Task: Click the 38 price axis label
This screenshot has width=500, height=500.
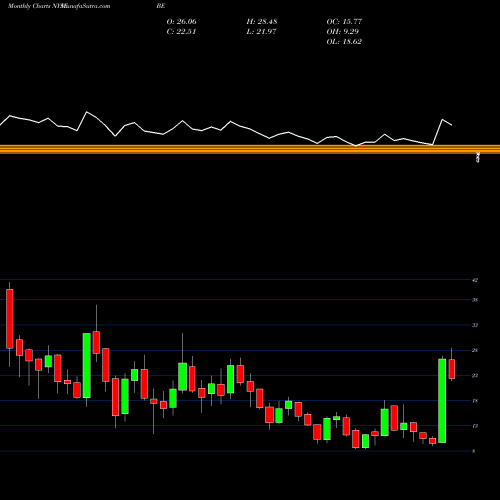Action: click(x=475, y=300)
